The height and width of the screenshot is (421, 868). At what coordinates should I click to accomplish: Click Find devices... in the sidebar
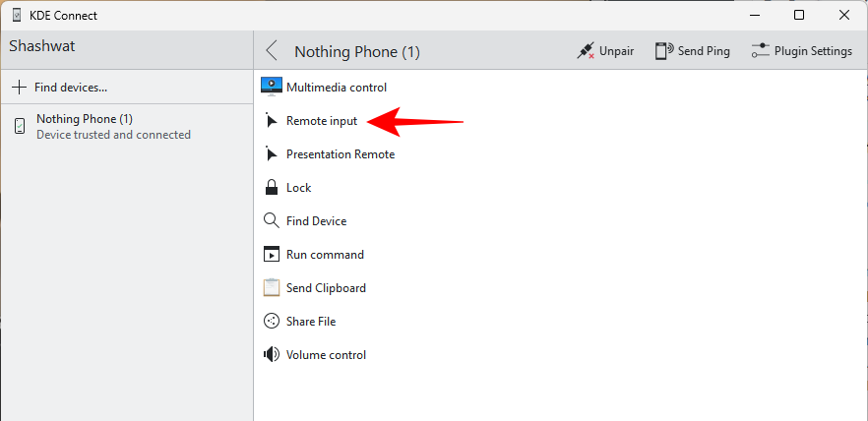61,88
